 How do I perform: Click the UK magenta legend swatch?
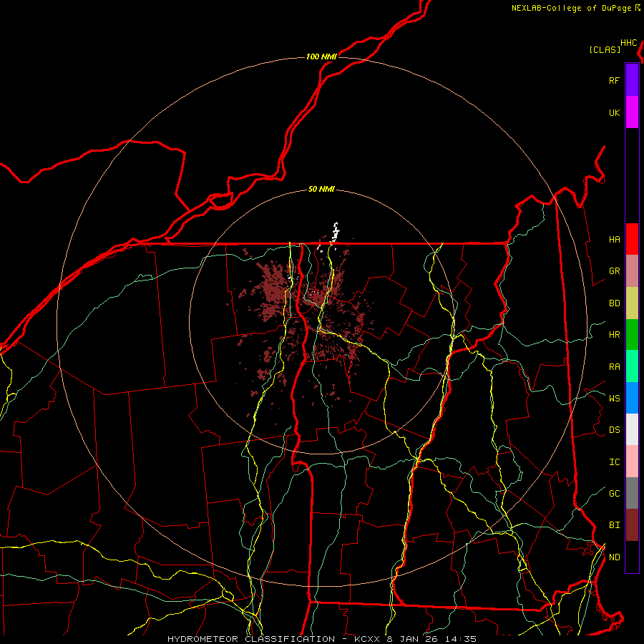pos(632,112)
